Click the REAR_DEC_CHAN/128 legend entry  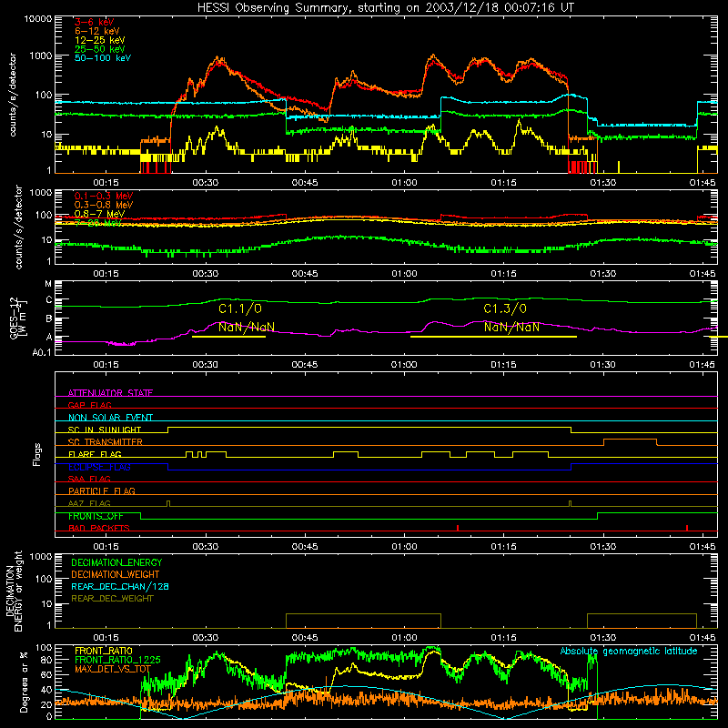pos(120,586)
